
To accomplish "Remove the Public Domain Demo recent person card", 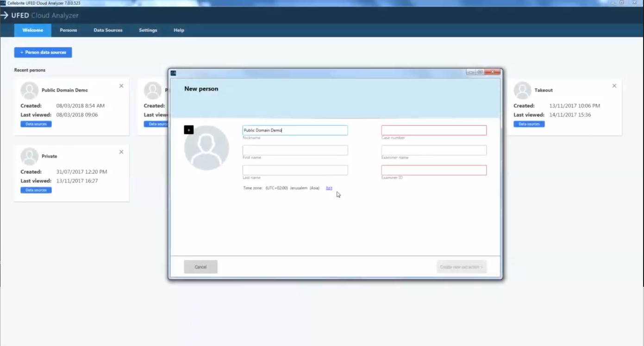I will [121, 86].
